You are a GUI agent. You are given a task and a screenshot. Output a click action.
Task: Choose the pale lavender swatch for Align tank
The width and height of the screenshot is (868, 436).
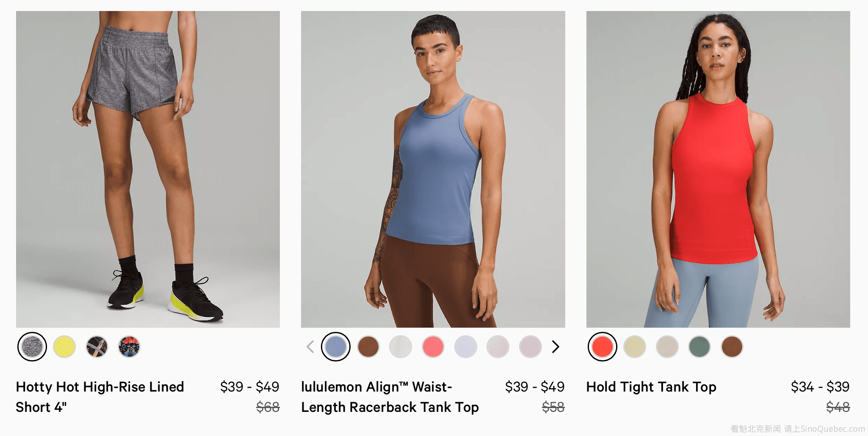(466, 347)
